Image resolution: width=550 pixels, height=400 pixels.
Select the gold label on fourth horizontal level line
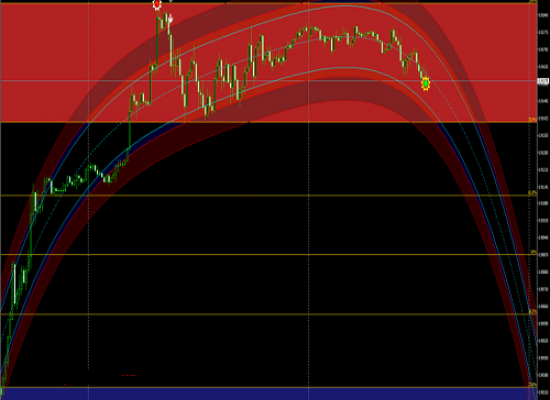click(x=532, y=311)
